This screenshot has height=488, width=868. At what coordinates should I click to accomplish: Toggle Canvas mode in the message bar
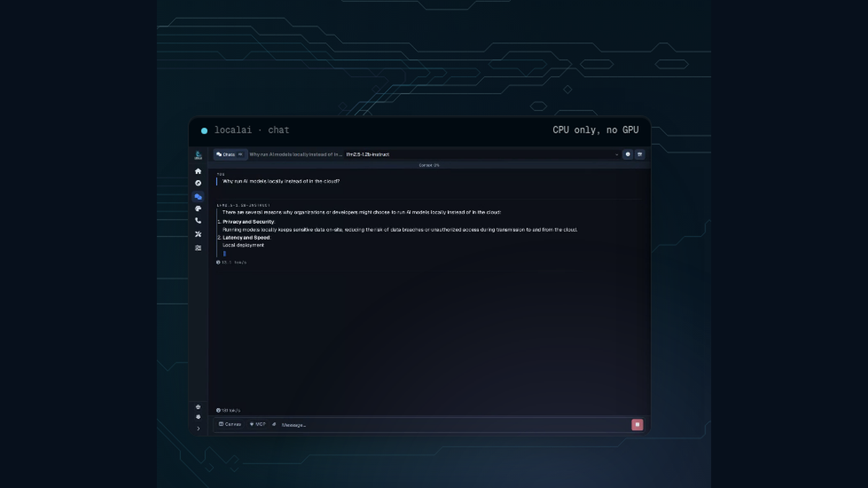(x=230, y=425)
